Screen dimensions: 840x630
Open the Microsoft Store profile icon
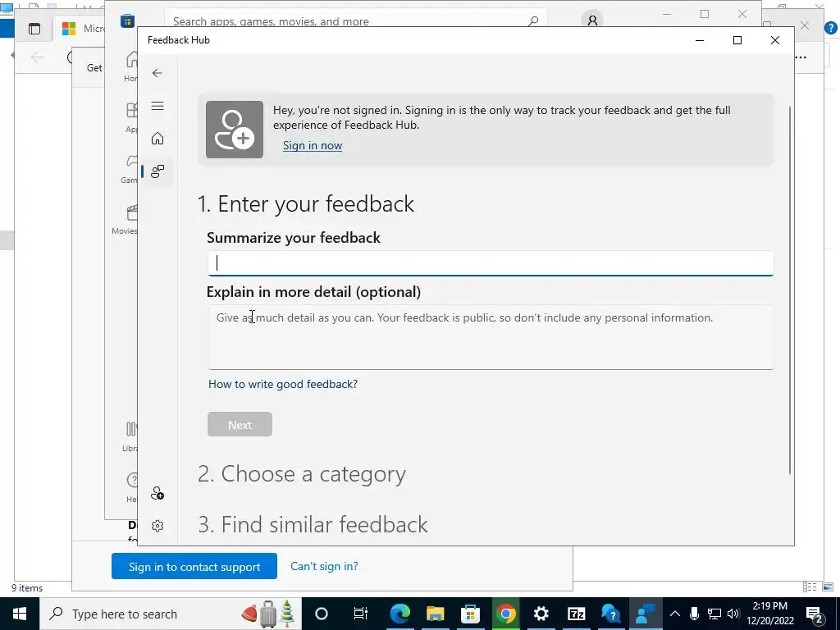[592, 21]
